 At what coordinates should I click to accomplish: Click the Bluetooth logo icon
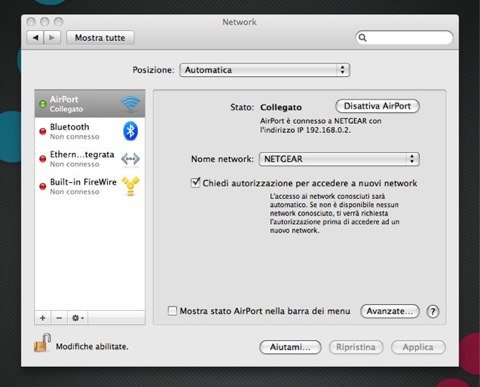tap(130, 131)
